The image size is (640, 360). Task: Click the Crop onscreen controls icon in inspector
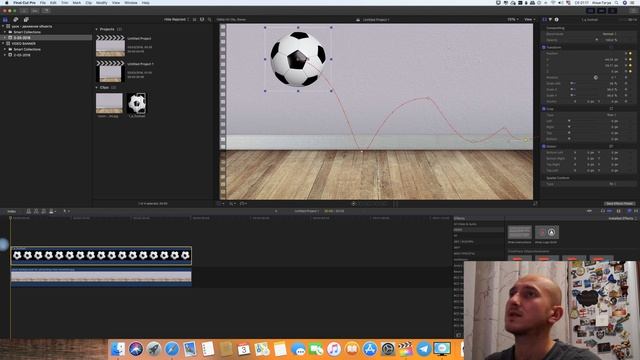click(611, 109)
